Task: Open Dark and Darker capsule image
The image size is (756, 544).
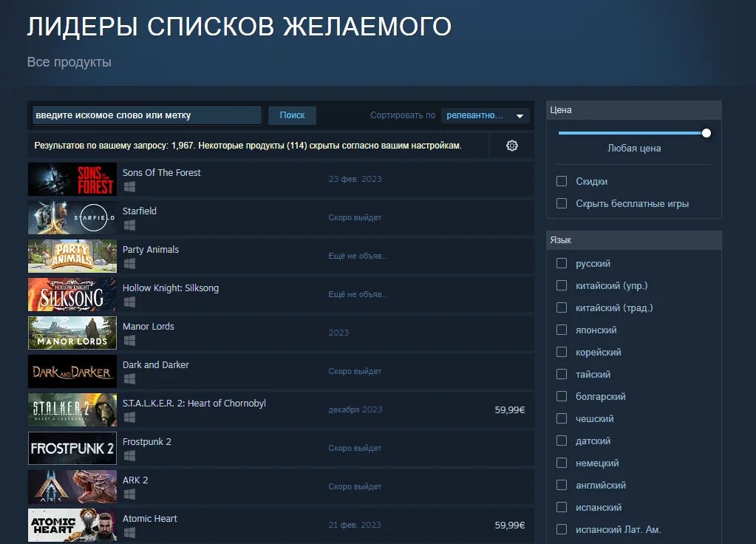Action: [72, 371]
